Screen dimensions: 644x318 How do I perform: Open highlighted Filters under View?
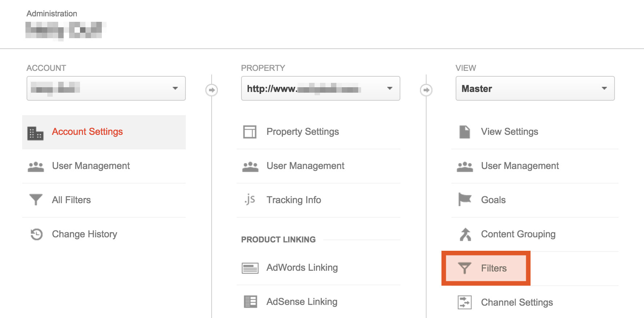(486, 268)
